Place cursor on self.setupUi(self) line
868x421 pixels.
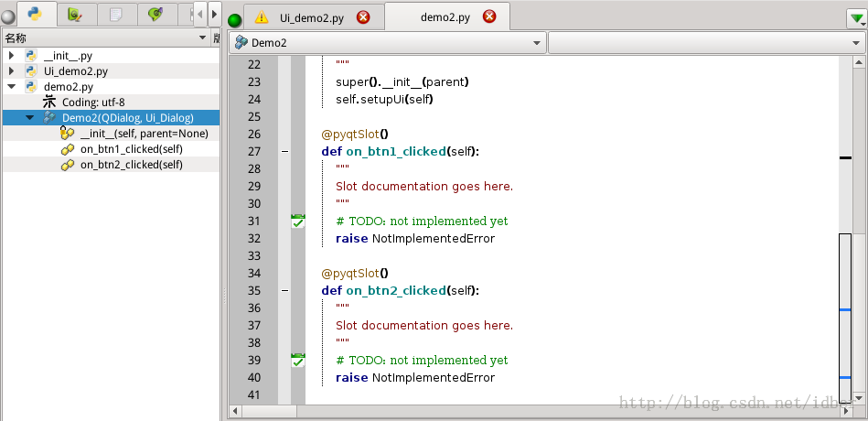[384, 99]
